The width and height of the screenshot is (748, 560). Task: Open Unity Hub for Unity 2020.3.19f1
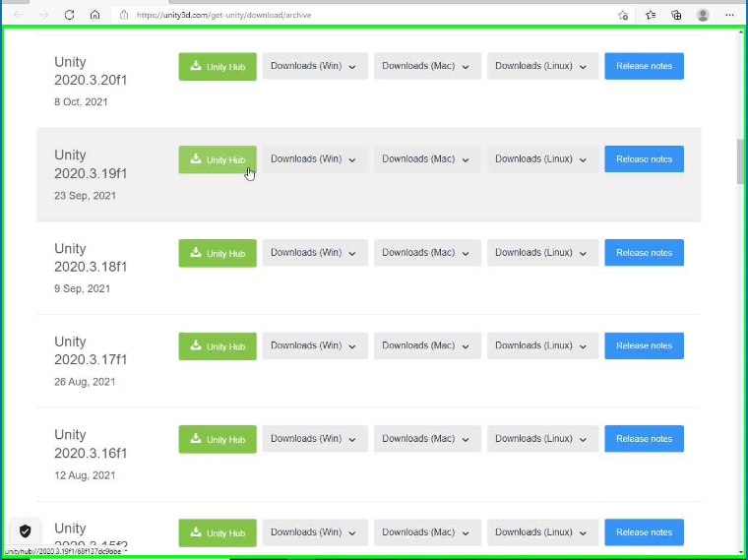tap(218, 159)
